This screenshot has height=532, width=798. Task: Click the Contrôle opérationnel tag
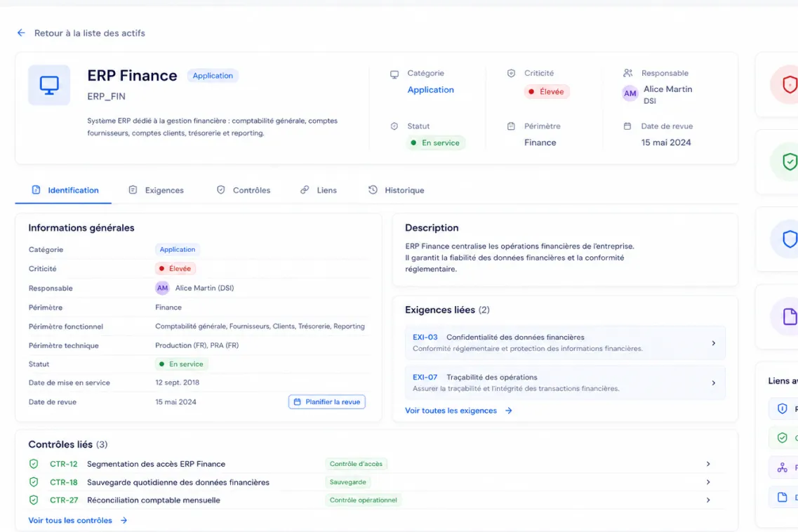364,500
